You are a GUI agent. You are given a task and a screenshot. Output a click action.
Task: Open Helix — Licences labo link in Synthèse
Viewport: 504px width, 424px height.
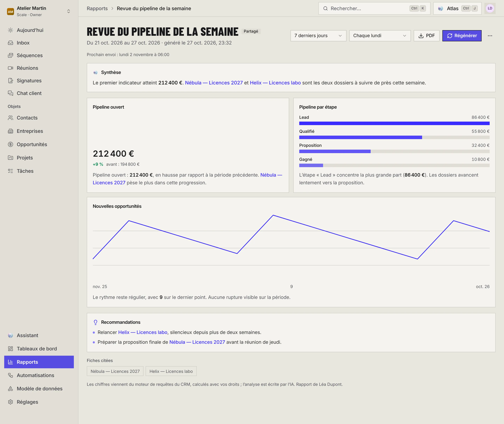pos(275,83)
